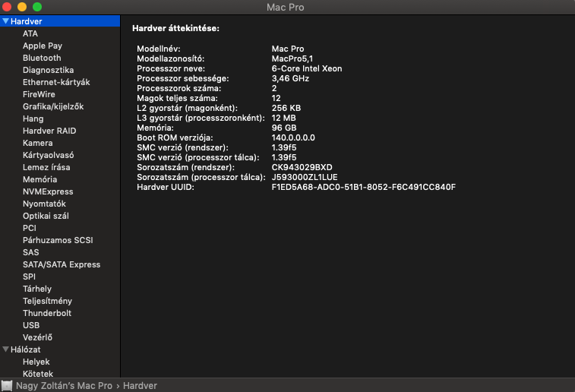The image size is (575, 392).
Task: Open SPI in the sidebar
Action: click(29, 277)
